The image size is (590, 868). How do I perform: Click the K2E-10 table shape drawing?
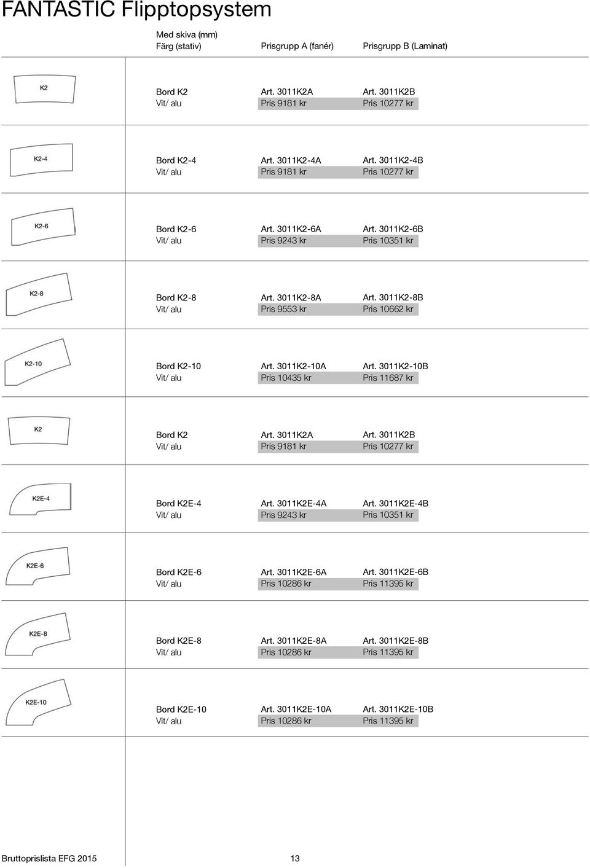pos(37,702)
